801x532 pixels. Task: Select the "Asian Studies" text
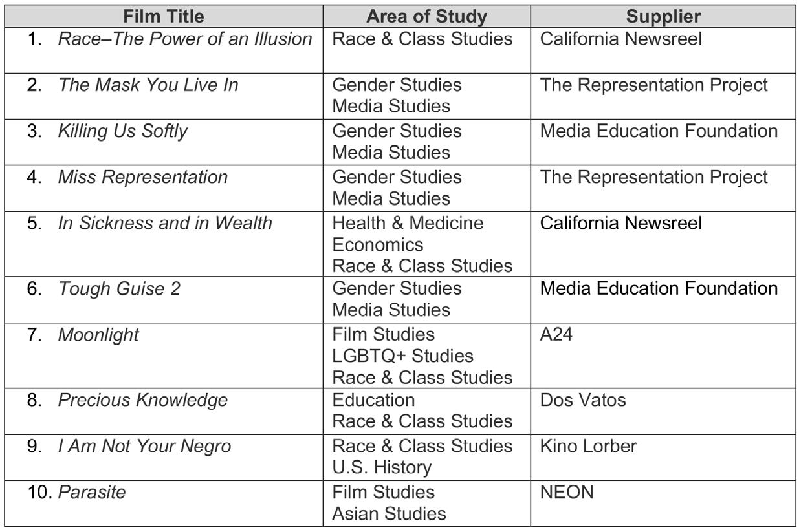click(x=389, y=513)
